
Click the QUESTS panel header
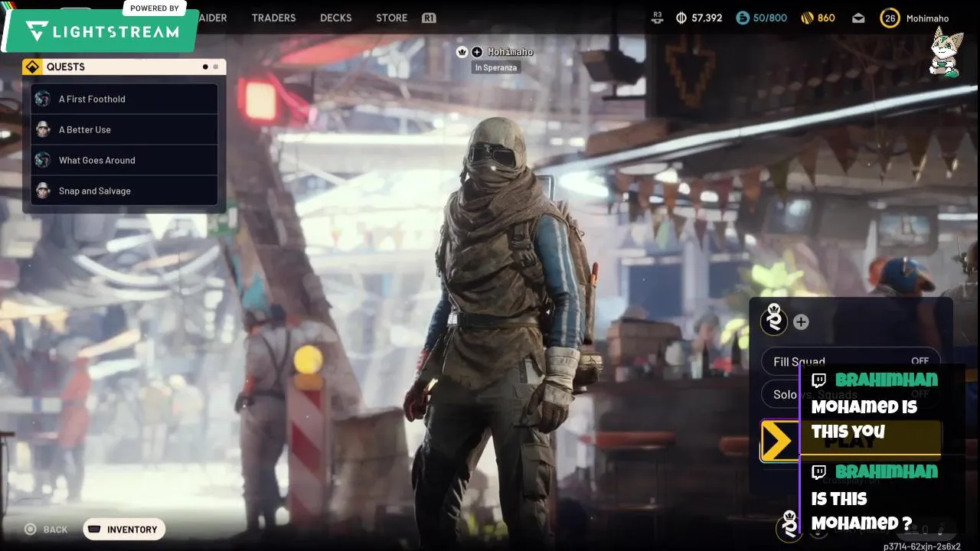pyautogui.click(x=124, y=67)
